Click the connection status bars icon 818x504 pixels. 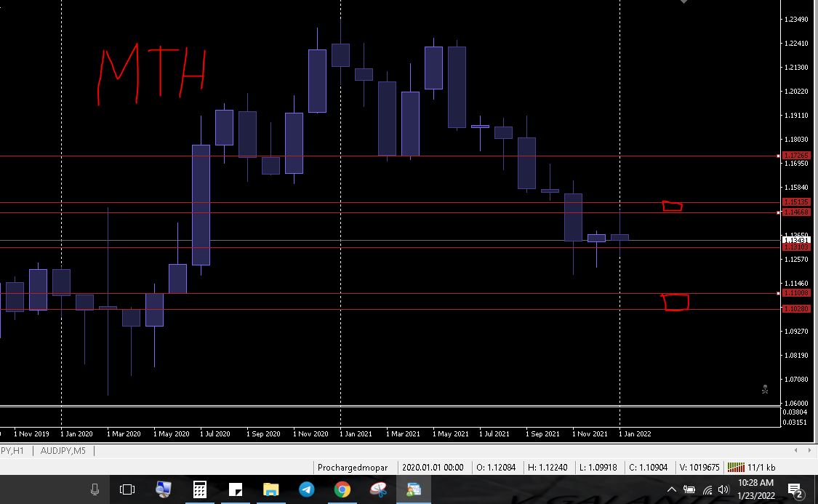coord(736,467)
